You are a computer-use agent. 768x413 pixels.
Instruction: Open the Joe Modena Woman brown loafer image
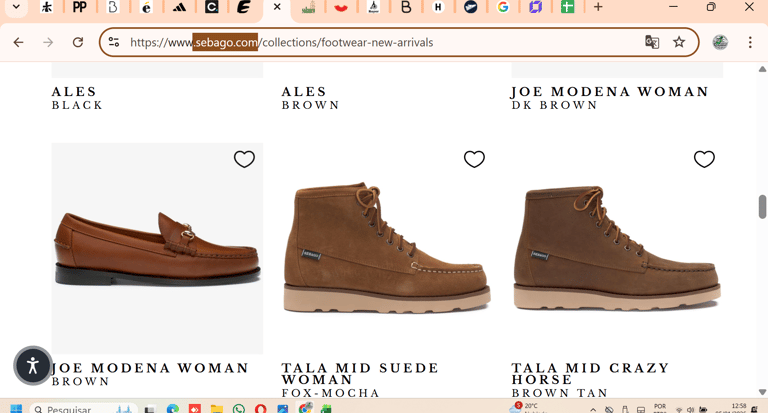pos(157,248)
